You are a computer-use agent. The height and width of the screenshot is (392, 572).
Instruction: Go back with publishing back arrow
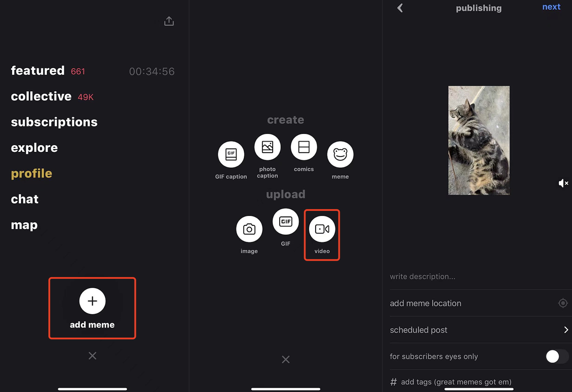tap(400, 8)
